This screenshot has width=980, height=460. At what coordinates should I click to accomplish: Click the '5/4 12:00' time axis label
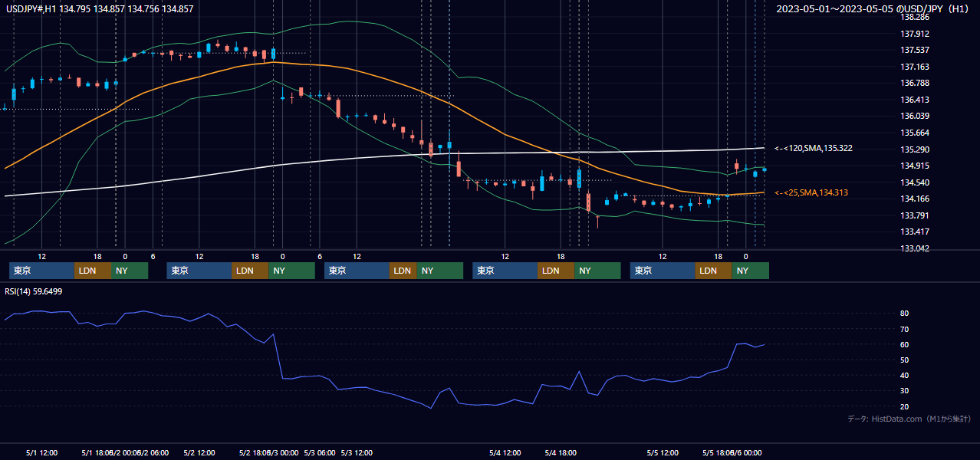[505, 453]
